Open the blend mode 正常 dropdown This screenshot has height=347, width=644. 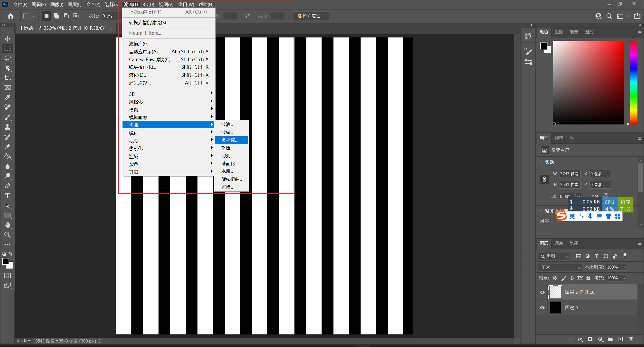click(x=560, y=267)
